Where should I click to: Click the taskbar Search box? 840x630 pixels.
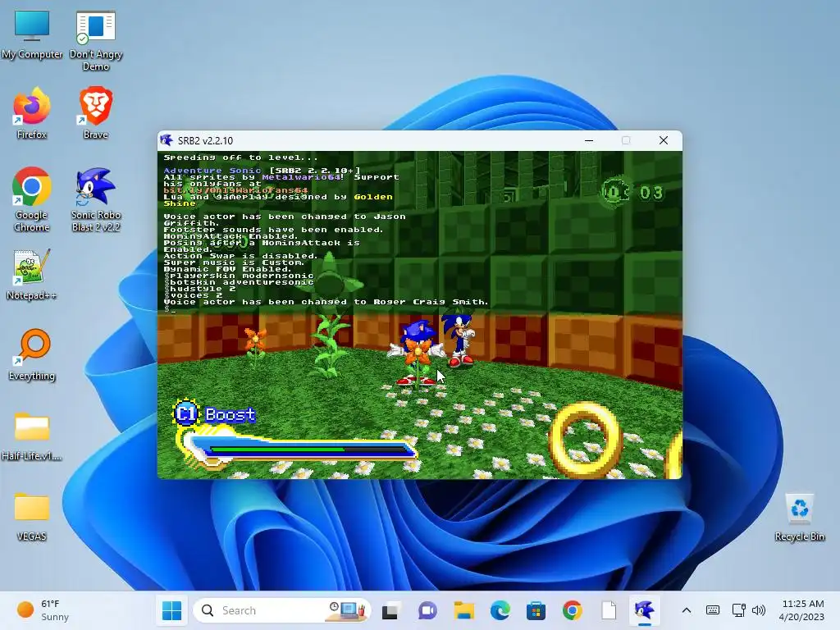282,610
